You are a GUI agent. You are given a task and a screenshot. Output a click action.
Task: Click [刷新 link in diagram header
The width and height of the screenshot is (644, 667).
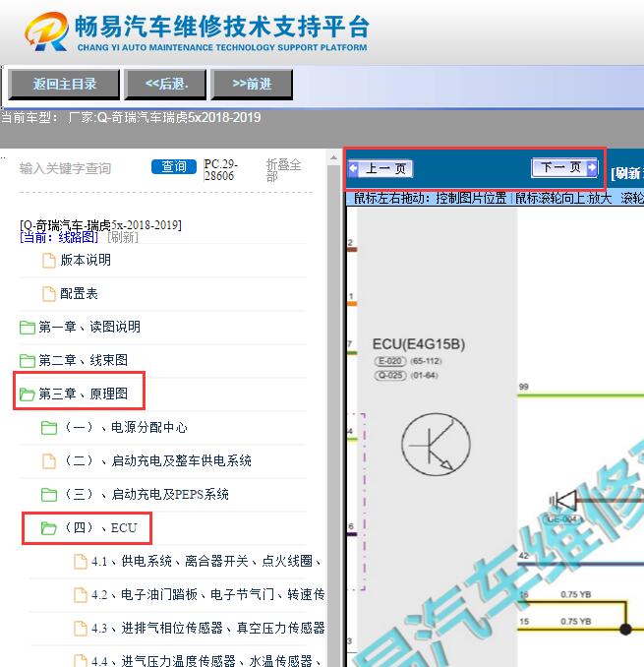click(626, 173)
